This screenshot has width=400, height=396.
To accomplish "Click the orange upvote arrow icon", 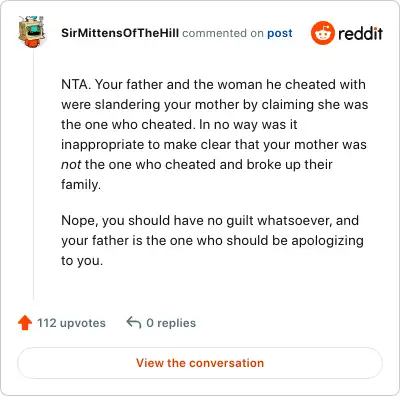I will [x=25, y=323].
